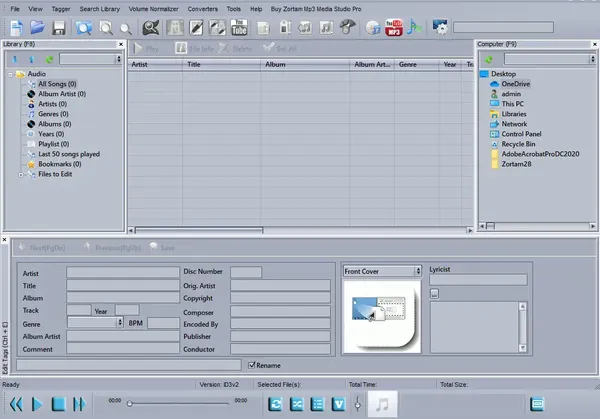Open the Help menu
This screenshot has height=419, width=600.
pos(256,9)
